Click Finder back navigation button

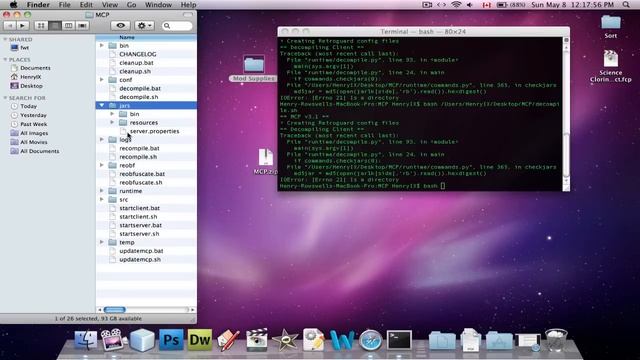click(x=9, y=26)
